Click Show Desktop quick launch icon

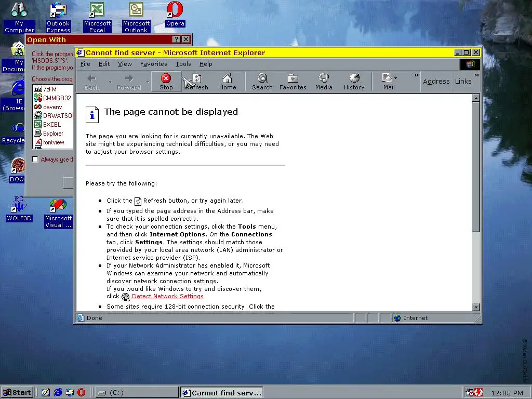(x=46, y=393)
